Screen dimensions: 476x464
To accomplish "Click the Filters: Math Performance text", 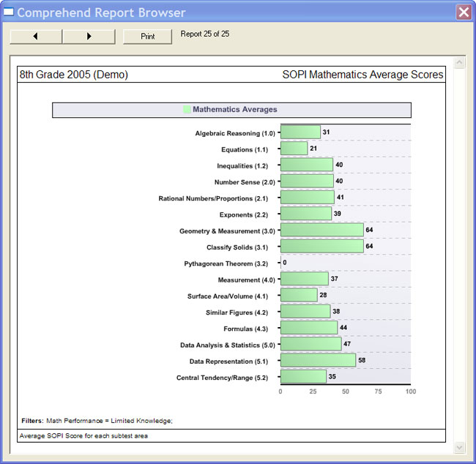I will click(x=97, y=421).
